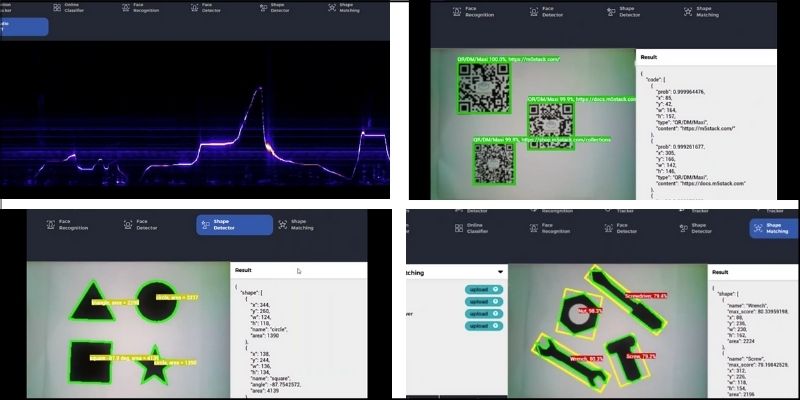Image resolution: width=800 pixels, height=400 pixels.
Task: Click the "content": "https://docs.m5stack.com" line
Action: [x=702, y=182]
